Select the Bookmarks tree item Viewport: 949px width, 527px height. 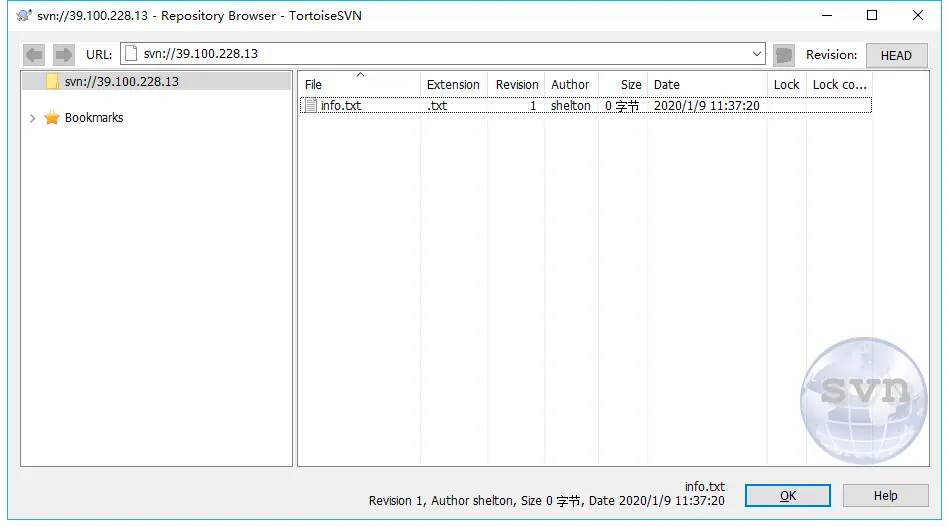(x=94, y=117)
